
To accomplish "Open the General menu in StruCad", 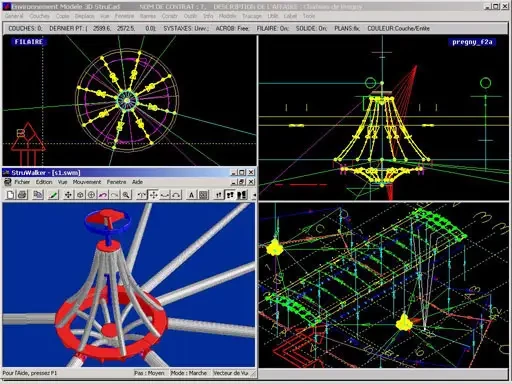I will click(x=14, y=16).
